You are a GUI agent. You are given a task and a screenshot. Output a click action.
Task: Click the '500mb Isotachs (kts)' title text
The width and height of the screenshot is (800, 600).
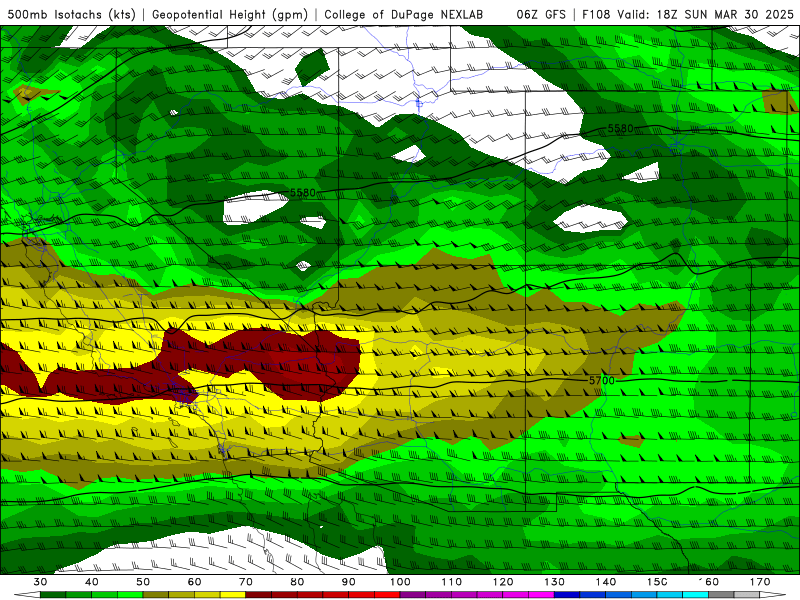coord(71,14)
